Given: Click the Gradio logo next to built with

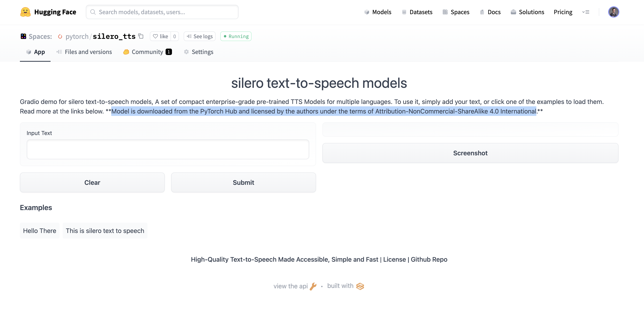Looking at the screenshot, I should pos(360,286).
